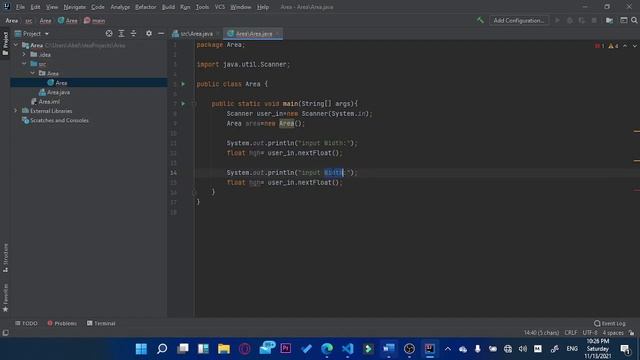This screenshot has width=640, height=360.
Task: Open the File menu
Action: click(20, 7)
